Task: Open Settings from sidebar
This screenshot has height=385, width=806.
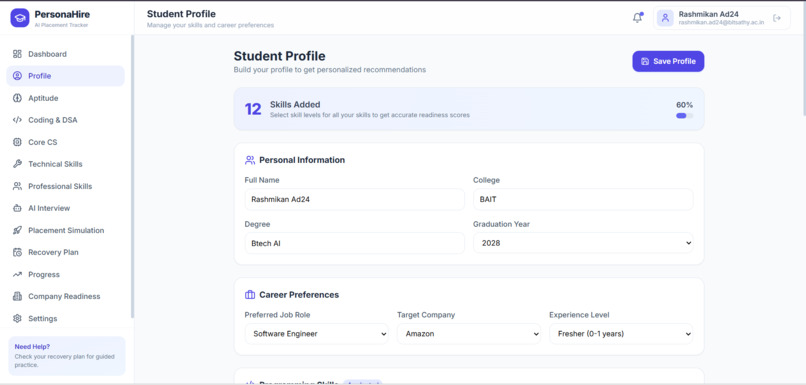Action: pos(65,318)
